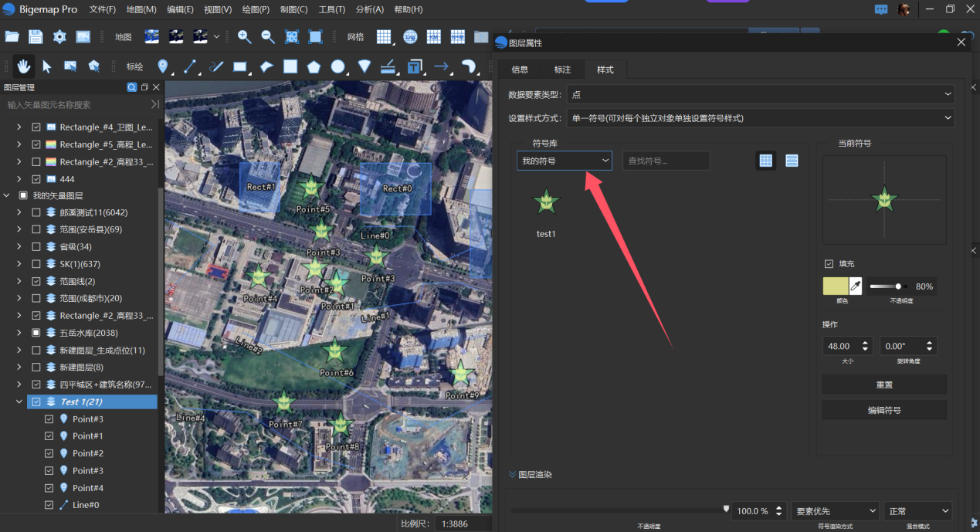Pick color with the eyedropper icon
The width and height of the screenshot is (980, 532).
856,286
